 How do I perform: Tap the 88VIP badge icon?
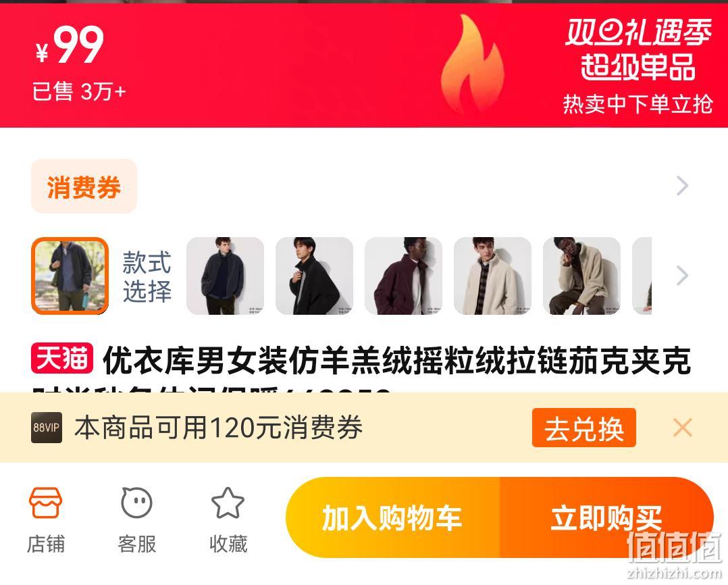pos(47,427)
